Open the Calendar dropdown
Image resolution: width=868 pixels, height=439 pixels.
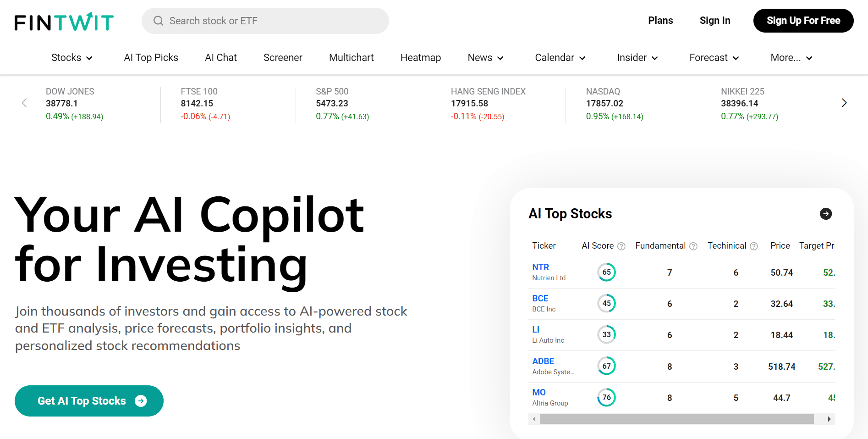point(560,58)
